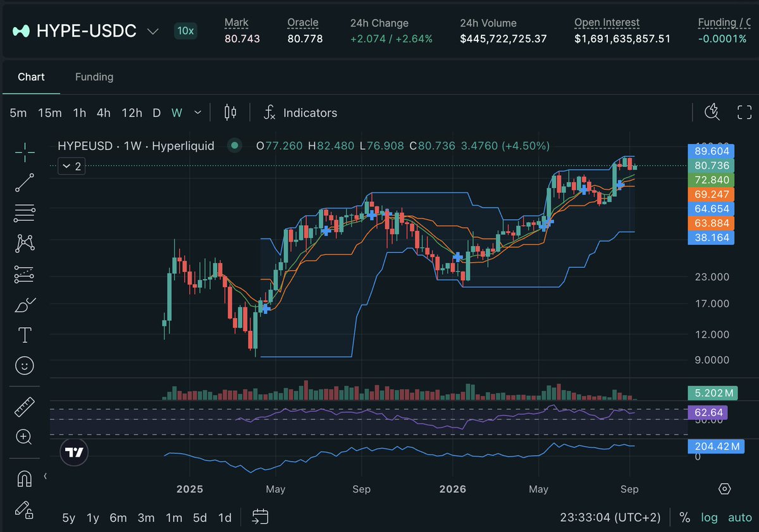Open the timeframe dropdown chevron

pyautogui.click(x=197, y=113)
